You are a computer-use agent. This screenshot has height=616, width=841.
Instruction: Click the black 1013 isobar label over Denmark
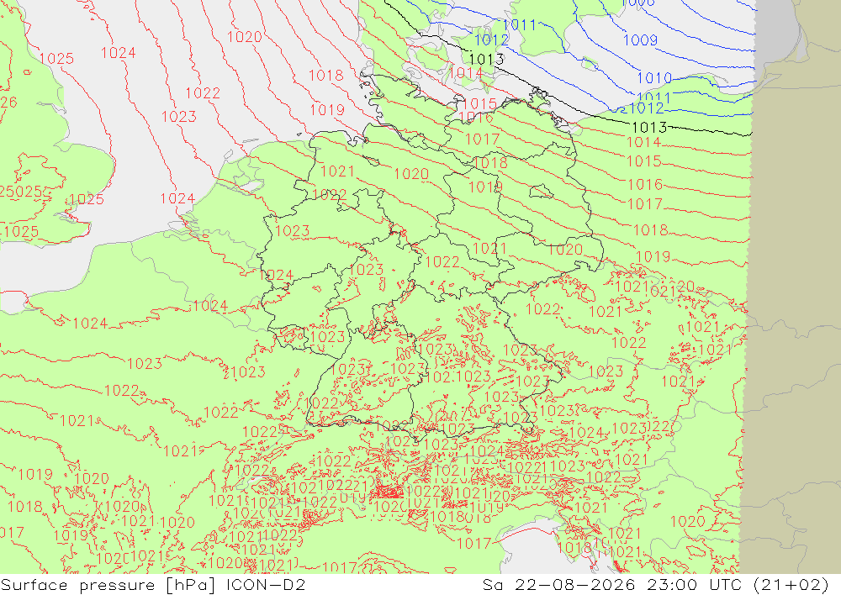click(486, 59)
